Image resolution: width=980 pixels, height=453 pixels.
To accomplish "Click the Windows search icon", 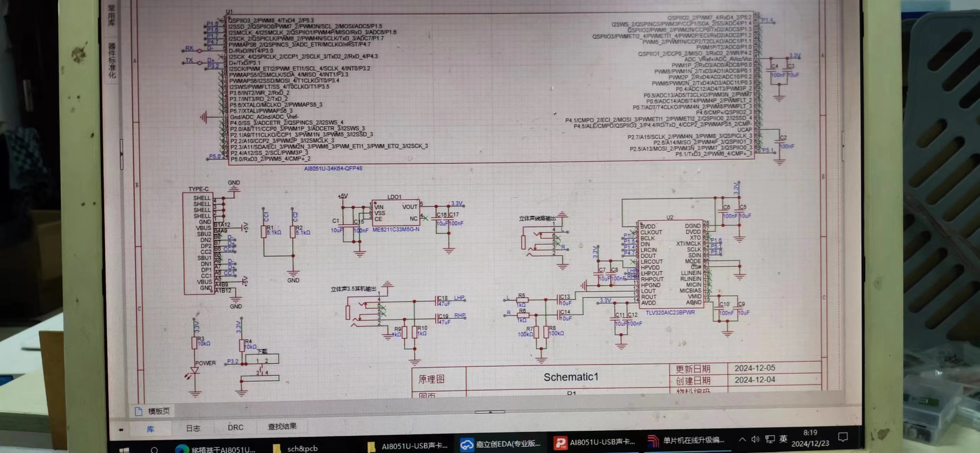I will click(154, 450).
